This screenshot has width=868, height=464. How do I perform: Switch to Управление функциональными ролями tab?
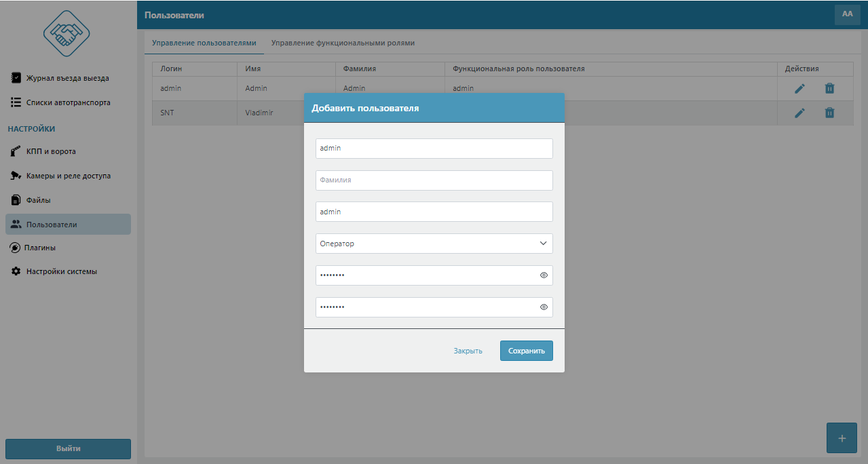pyautogui.click(x=343, y=43)
